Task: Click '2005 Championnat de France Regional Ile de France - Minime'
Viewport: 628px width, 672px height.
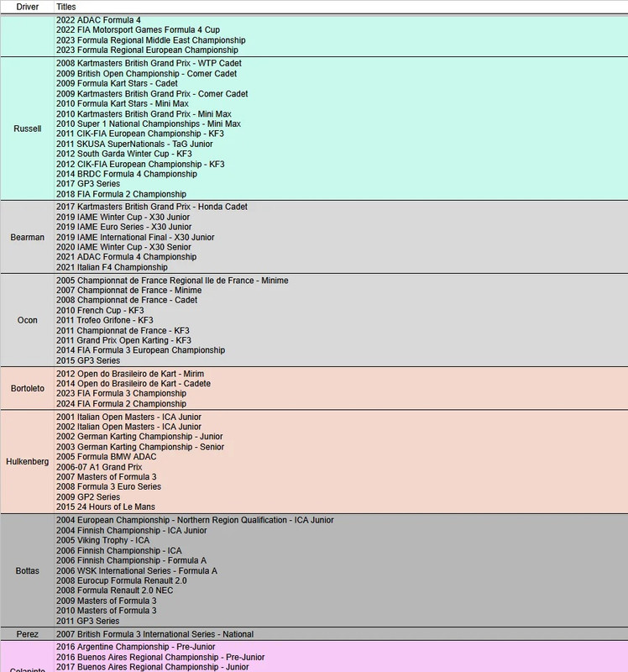Action: coord(172,281)
